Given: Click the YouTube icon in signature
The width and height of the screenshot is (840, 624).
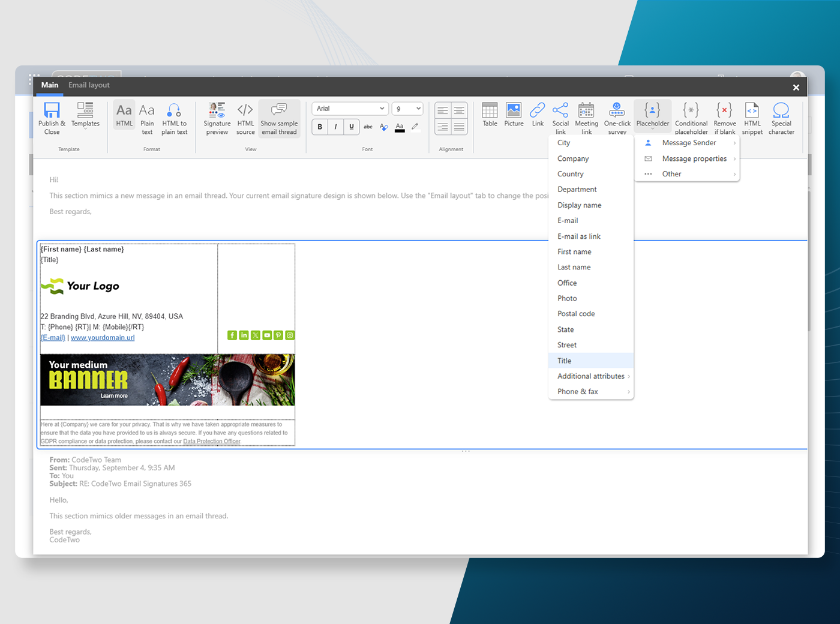Looking at the screenshot, I should [x=267, y=335].
